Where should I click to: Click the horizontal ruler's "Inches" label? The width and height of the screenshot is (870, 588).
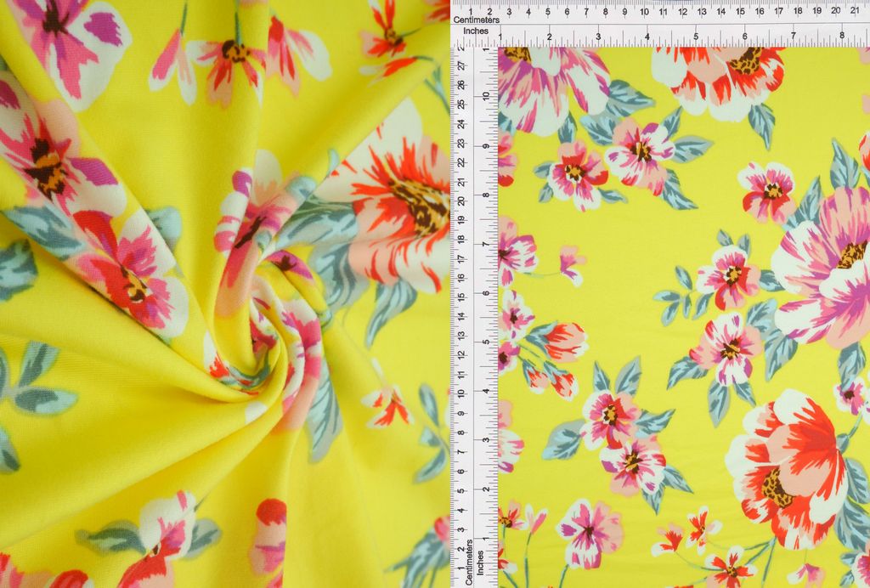tap(476, 31)
